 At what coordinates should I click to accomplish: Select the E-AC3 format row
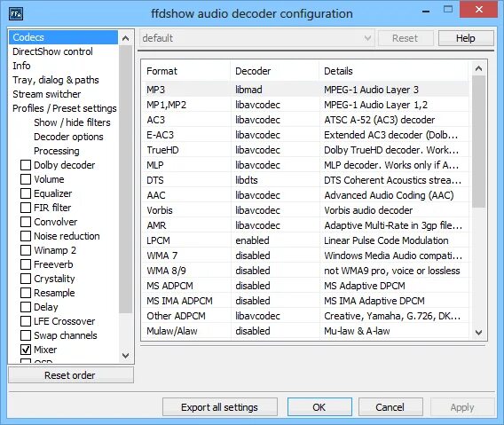(305, 135)
